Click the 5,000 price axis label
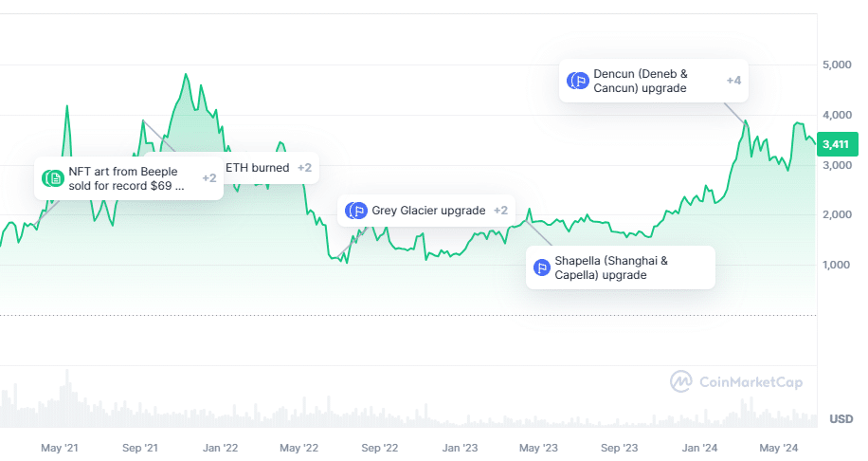The width and height of the screenshot is (868, 461). pyautogui.click(x=840, y=65)
